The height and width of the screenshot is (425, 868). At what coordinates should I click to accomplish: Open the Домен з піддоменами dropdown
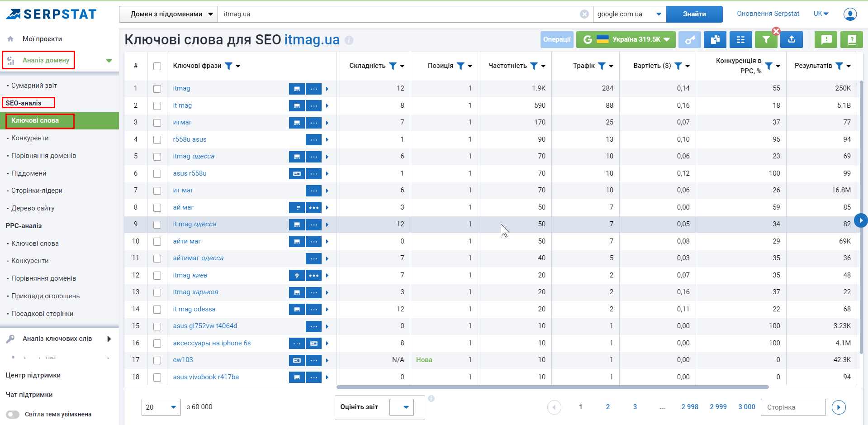[168, 14]
